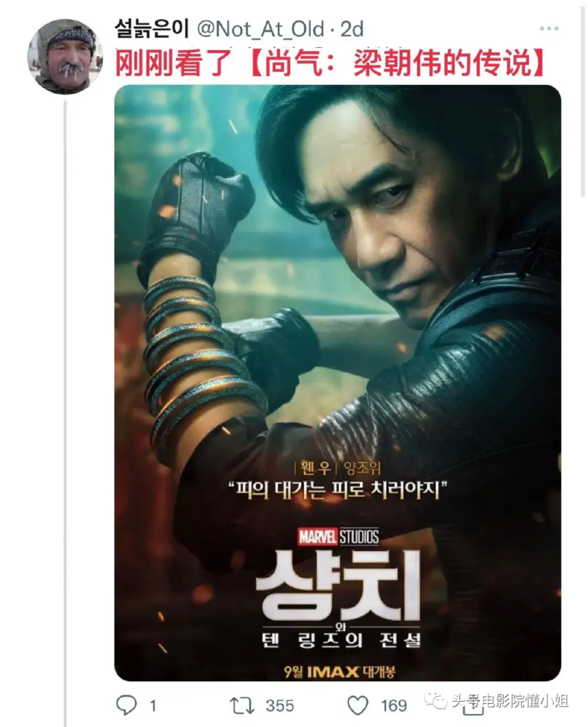The height and width of the screenshot is (727, 588).
Task: Open the 2d timestamp link
Action: [x=352, y=30]
